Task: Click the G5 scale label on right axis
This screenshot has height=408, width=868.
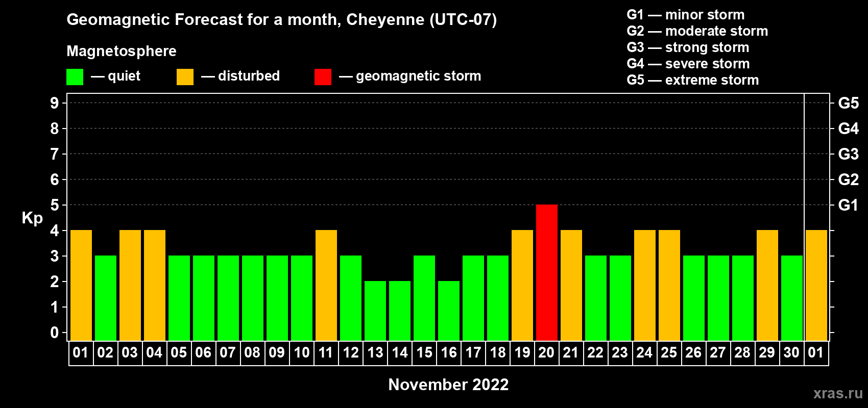Action: pos(849,103)
